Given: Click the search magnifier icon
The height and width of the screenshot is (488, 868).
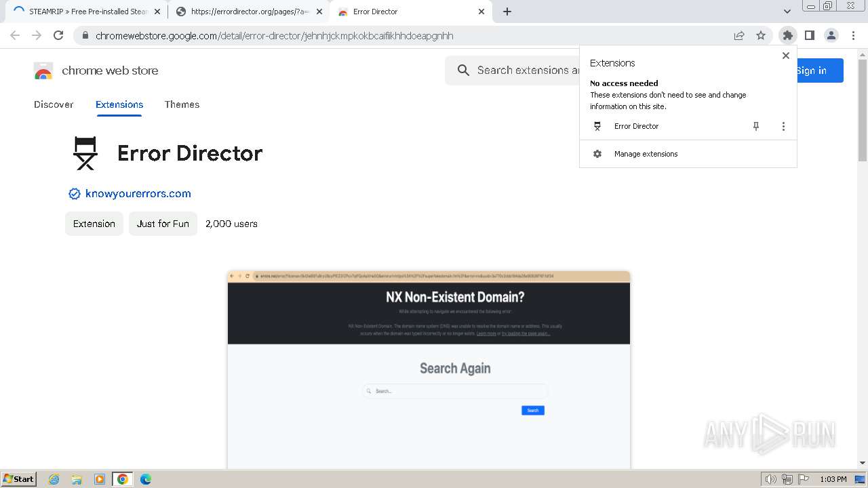Looking at the screenshot, I should click(463, 70).
